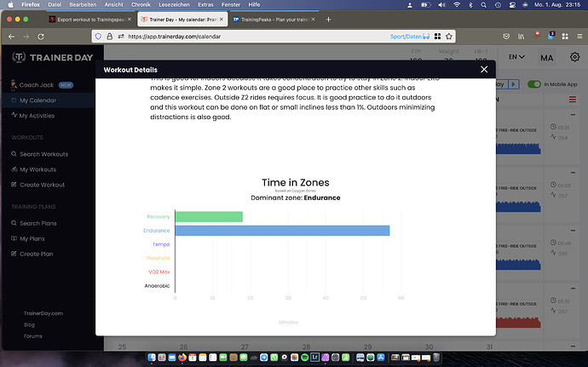The image size is (588, 367).
Task: Reload the current page
Action: point(41,37)
